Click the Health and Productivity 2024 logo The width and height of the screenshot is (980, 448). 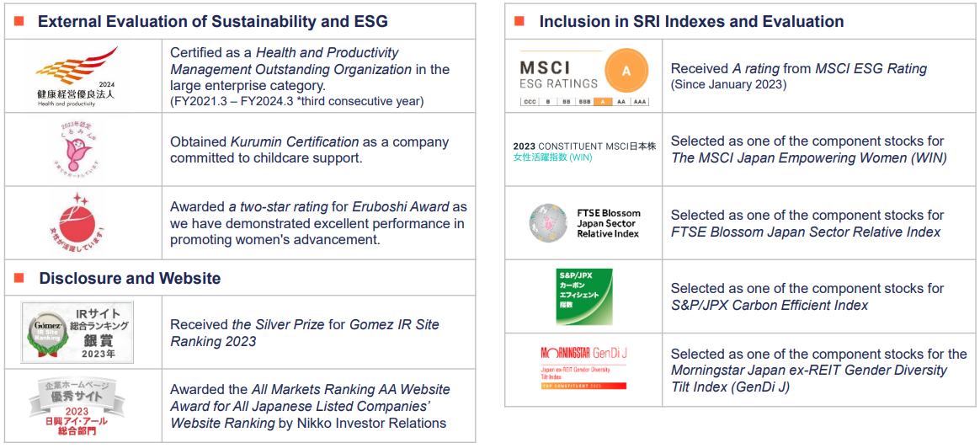click(x=77, y=76)
